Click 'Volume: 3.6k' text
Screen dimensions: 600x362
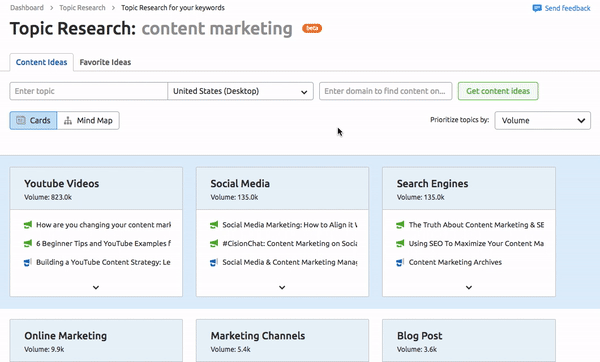point(417,349)
